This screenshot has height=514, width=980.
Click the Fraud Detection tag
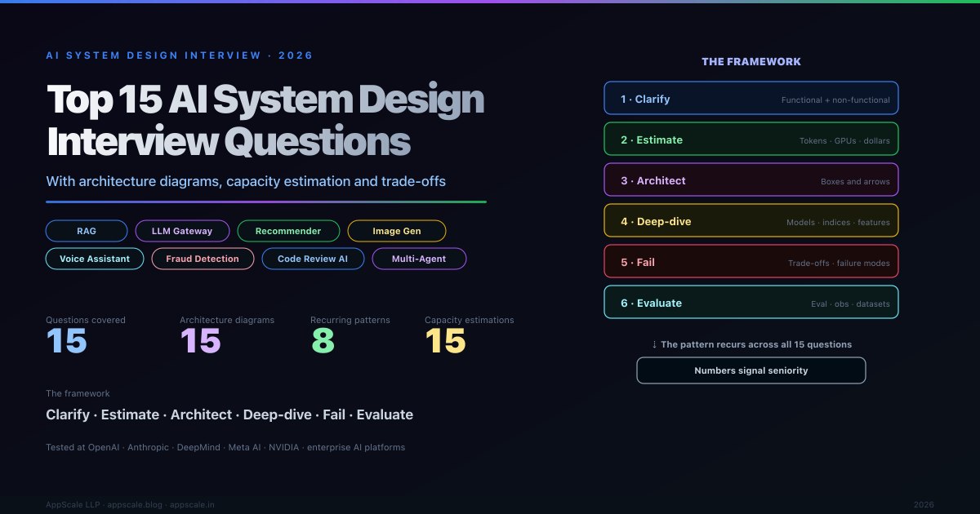(203, 259)
